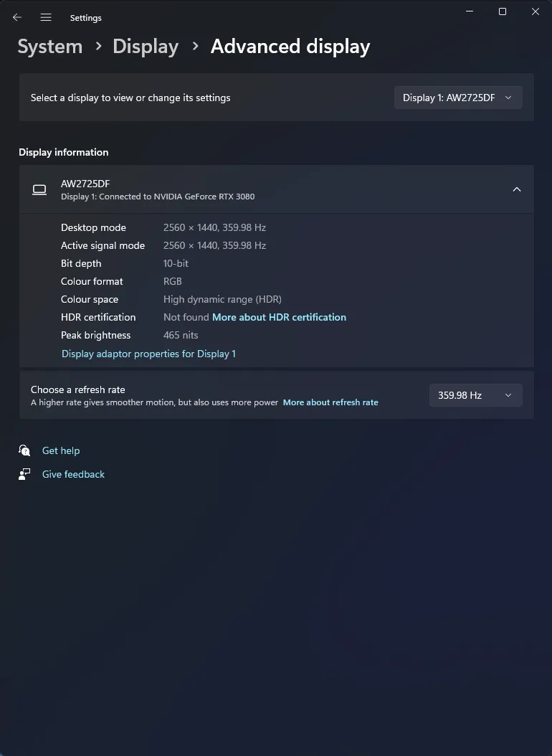Navigate to Display in the breadcrumb
Viewport: 552px width, 756px height.
pyautogui.click(x=146, y=47)
